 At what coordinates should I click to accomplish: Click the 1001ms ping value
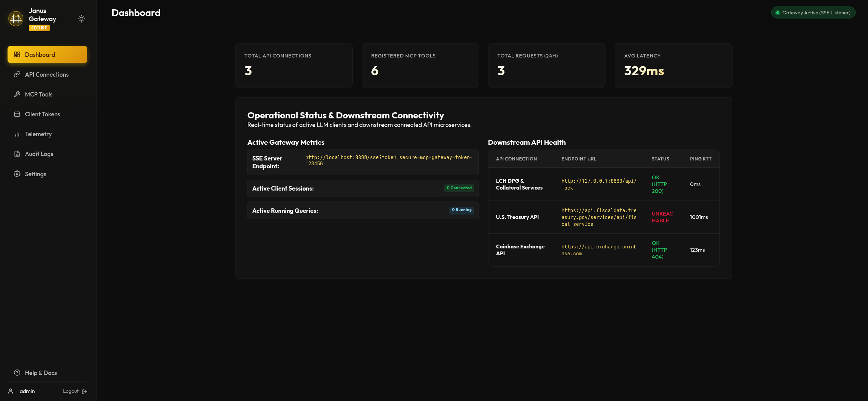coord(699,217)
